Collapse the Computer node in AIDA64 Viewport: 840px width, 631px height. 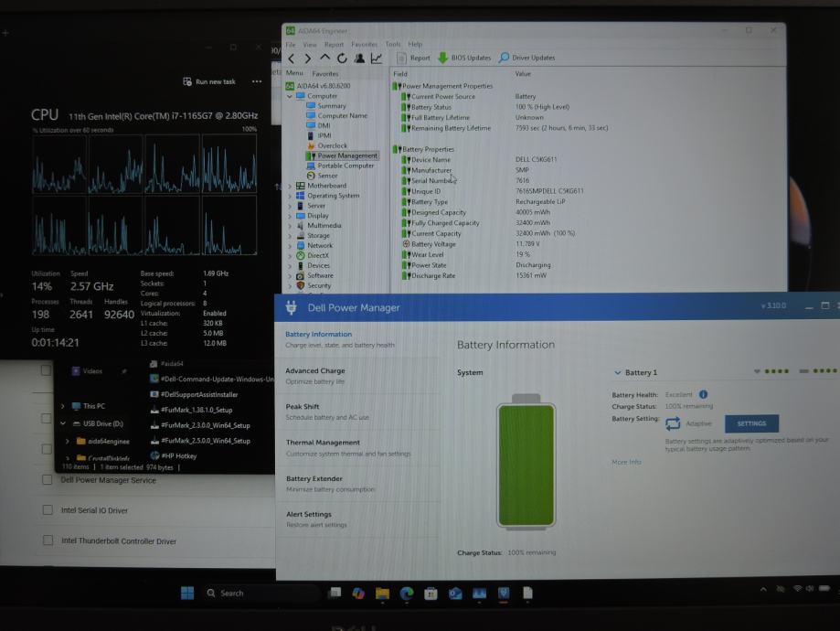click(x=290, y=96)
